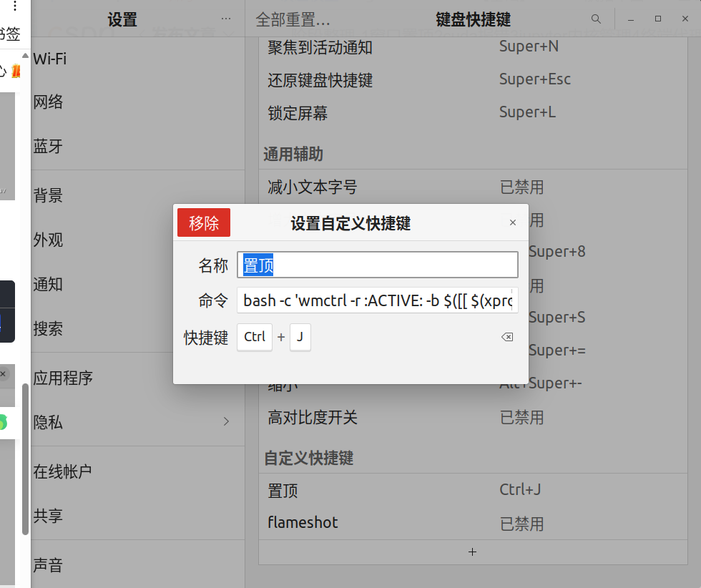The width and height of the screenshot is (701, 588).
Task: Click the Ctrl key cap in shortcut row
Action: click(255, 337)
